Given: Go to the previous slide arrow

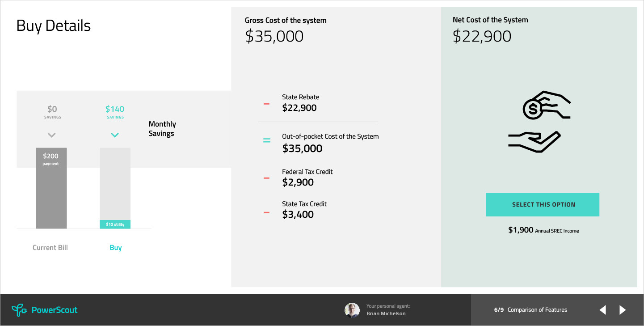Looking at the screenshot, I should (x=603, y=310).
